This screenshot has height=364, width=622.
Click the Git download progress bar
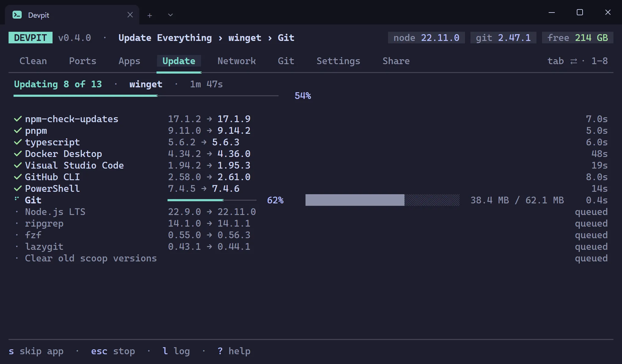pos(212,200)
